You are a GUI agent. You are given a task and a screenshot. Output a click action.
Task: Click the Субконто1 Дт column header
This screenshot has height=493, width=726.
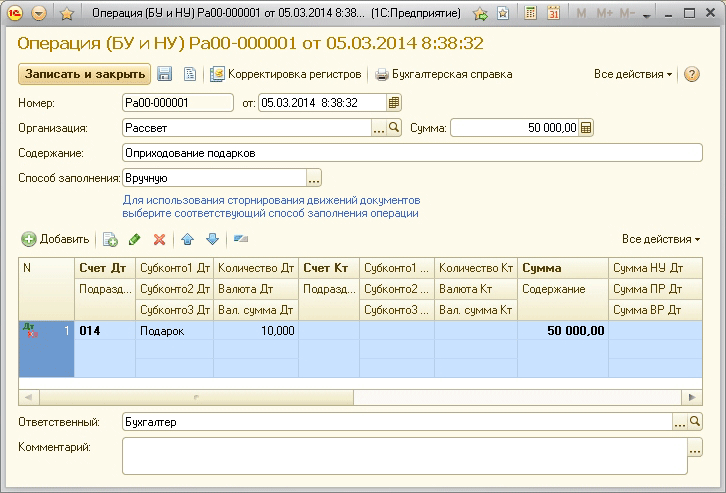click(175, 268)
